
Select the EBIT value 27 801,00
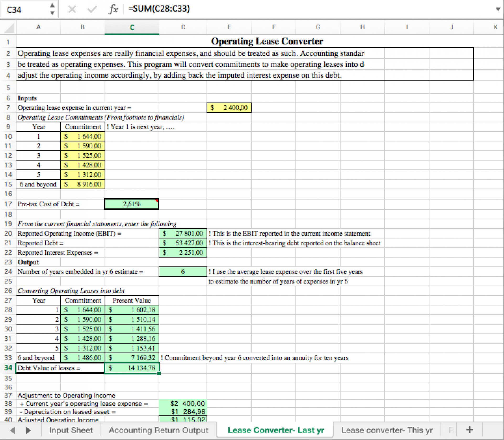(183, 233)
